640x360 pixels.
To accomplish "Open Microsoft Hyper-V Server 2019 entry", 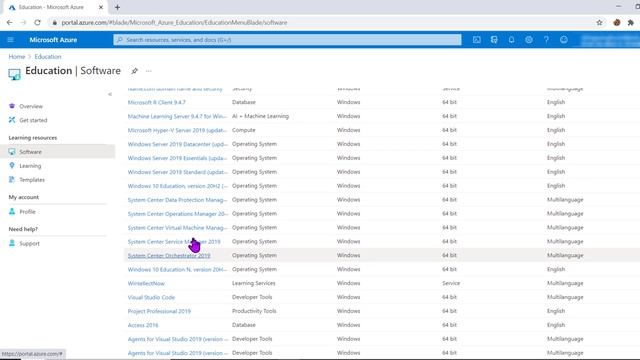I will point(177,130).
